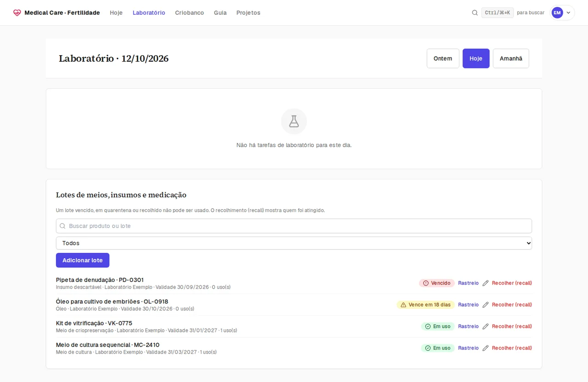This screenshot has height=382, width=588.
Task: Open Rastreio for Meio de cultura MC-2410
Action: point(468,348)
